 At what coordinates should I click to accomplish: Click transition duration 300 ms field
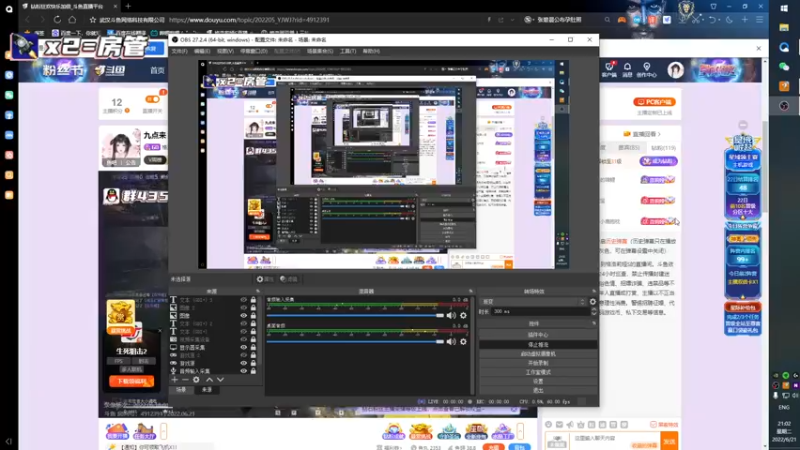pyautogui.click(x=541, y=311)
